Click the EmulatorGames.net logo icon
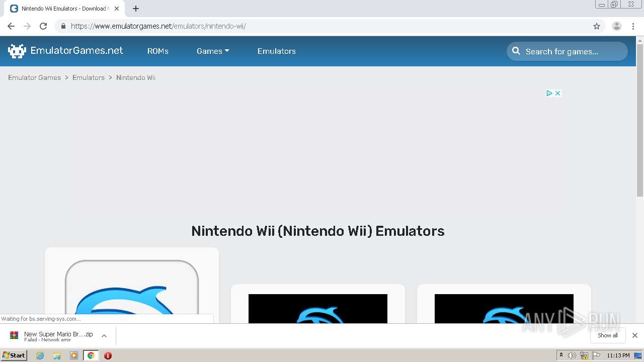 [x=17, y=51]
